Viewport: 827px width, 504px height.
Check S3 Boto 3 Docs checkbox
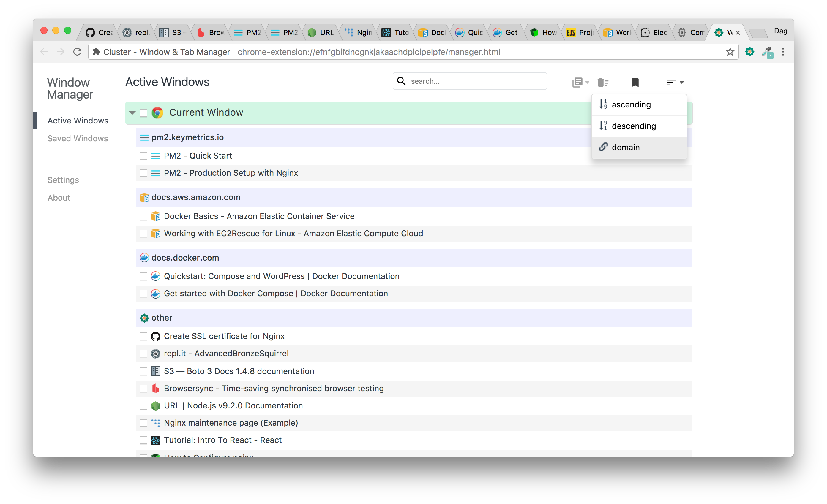tap(143, 371)
